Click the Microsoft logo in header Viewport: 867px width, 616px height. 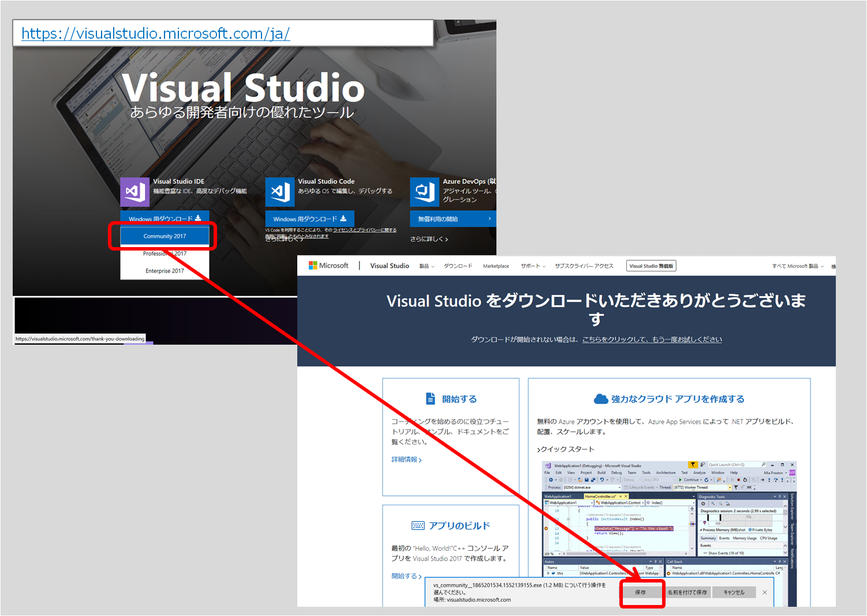click(328, 266)
